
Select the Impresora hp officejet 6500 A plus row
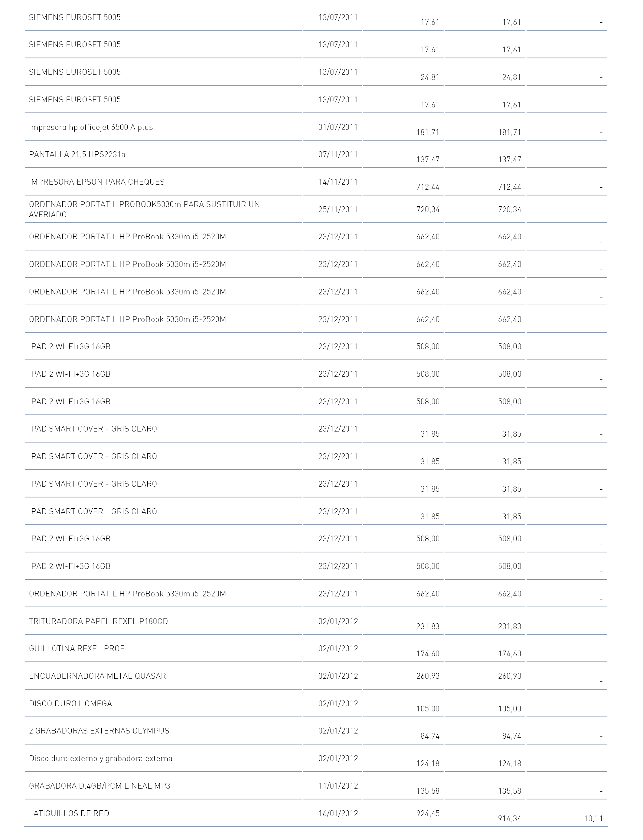(x=316, y=127)
